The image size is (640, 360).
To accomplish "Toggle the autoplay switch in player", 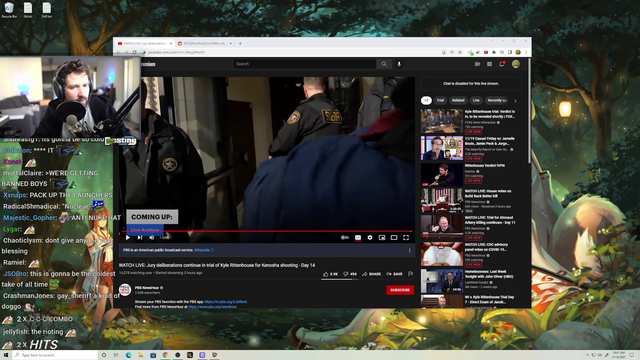I will click(x=345, y=238).
